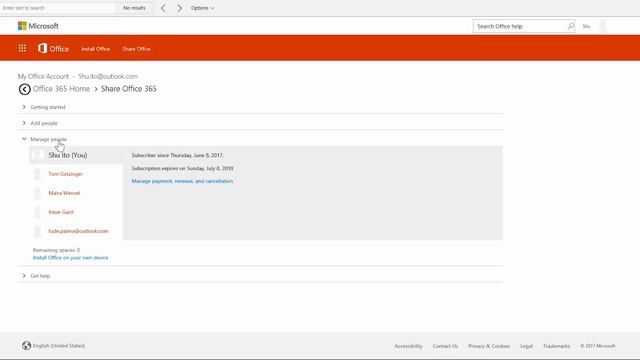Go to Office 365 Home breadcrumb
The height and width of the screenshot is (360, 640).
pyautogui.click(x=61, y=89)
